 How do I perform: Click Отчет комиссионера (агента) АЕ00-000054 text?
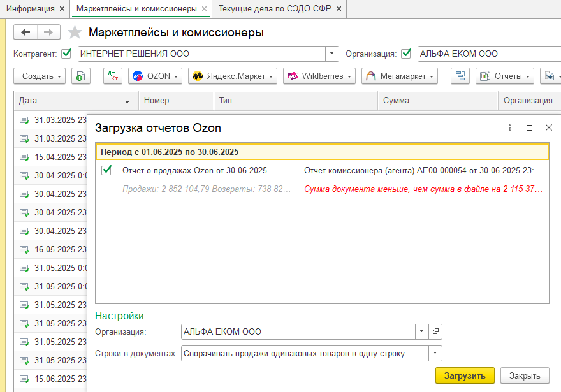pyautogui.click(x=423, y=171)
